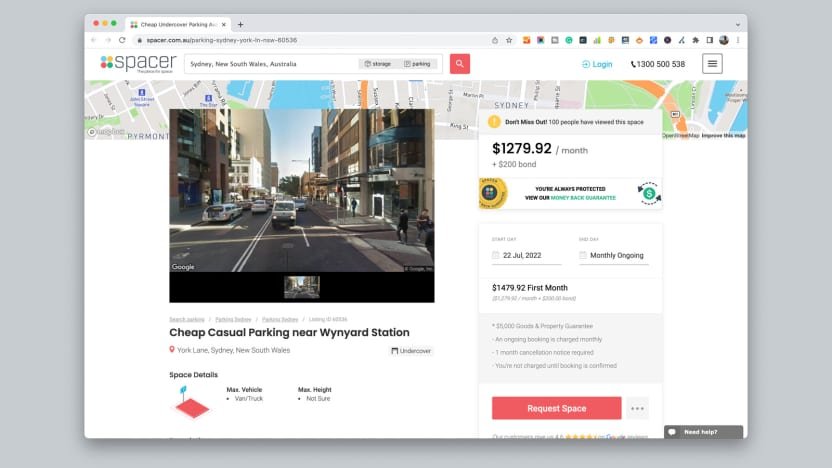Click browser forward arrow
The image size is (832, 468).
[108, 40]
